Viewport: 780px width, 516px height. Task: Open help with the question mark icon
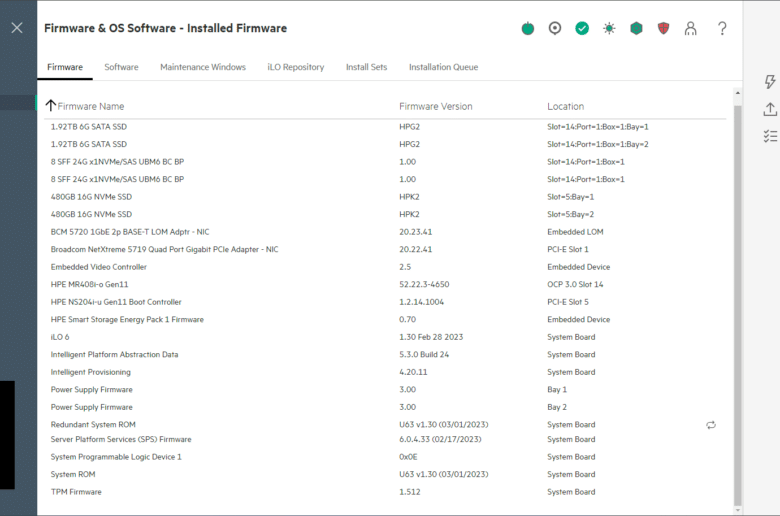pos(722,28)
